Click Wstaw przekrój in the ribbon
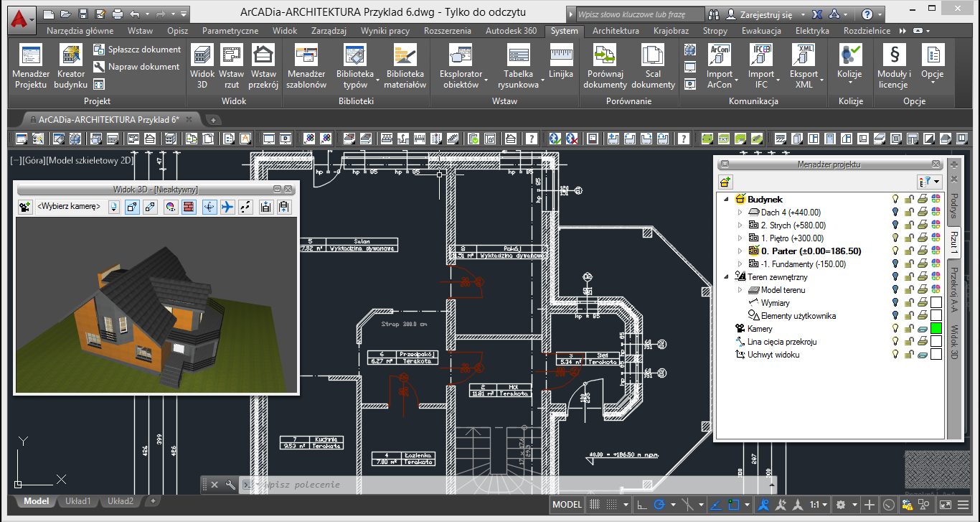Screen dimensions: 980x522 coord(263,66)
